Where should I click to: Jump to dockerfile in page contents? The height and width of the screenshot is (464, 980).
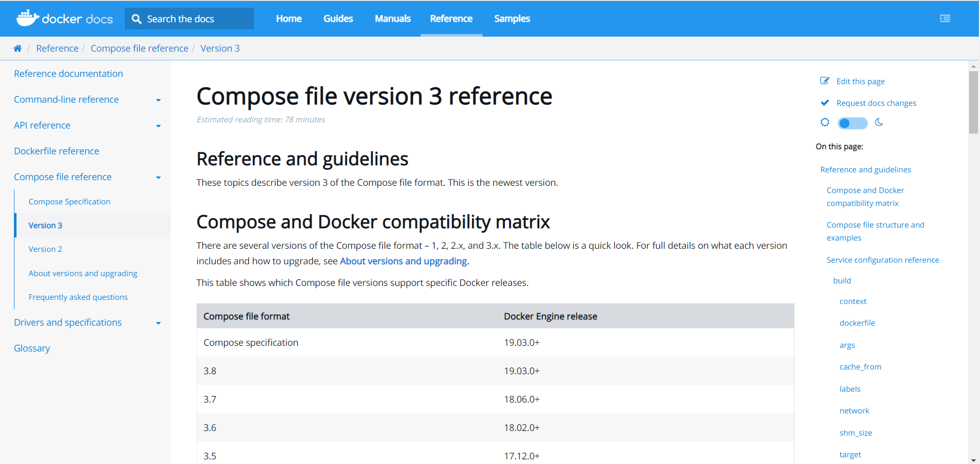coord(857,323)
